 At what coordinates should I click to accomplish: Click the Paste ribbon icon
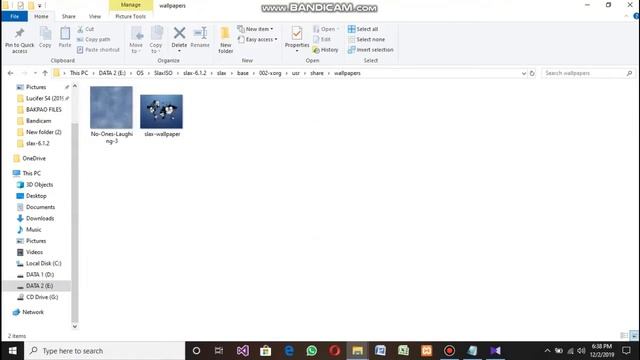(x=65, y=38)
